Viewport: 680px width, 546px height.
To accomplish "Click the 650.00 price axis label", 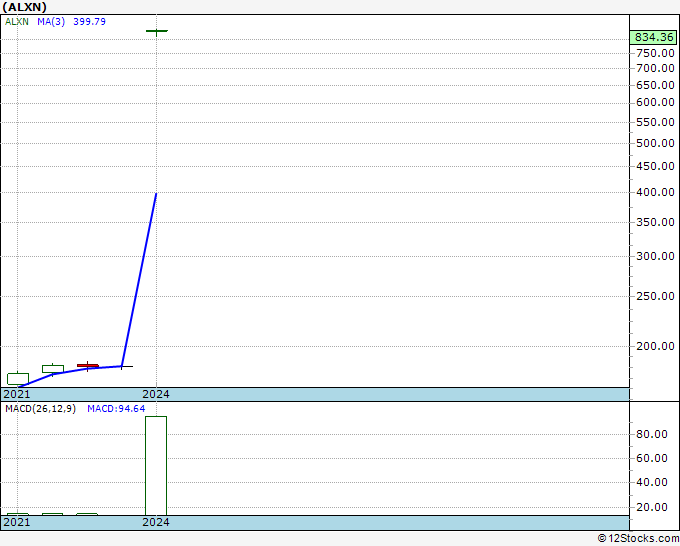I will 655,85.
